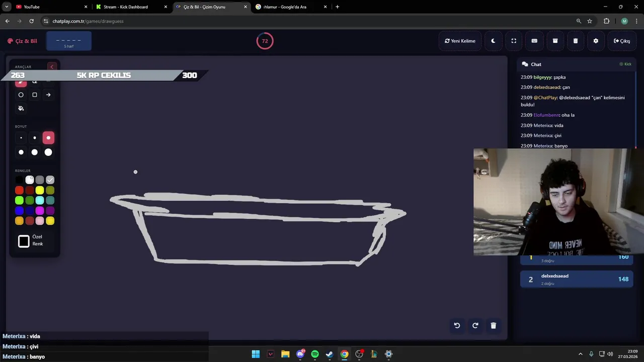Clear canvas with bottom trash icon
Viewport: 644px width, 362px height.
[493, 325]
